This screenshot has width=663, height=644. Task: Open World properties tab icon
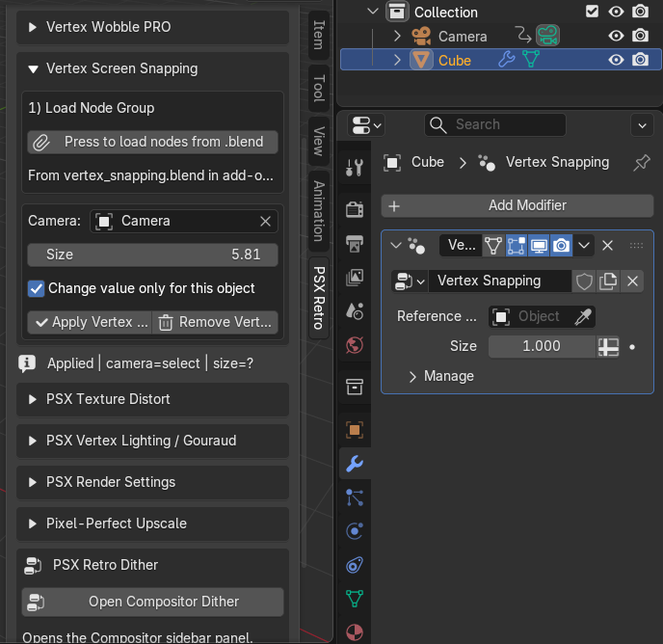(355, 345)
